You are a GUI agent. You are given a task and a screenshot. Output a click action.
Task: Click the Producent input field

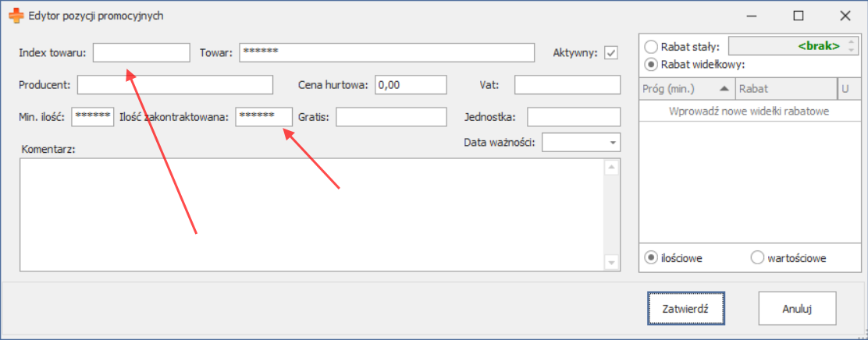tap(175, 84)
